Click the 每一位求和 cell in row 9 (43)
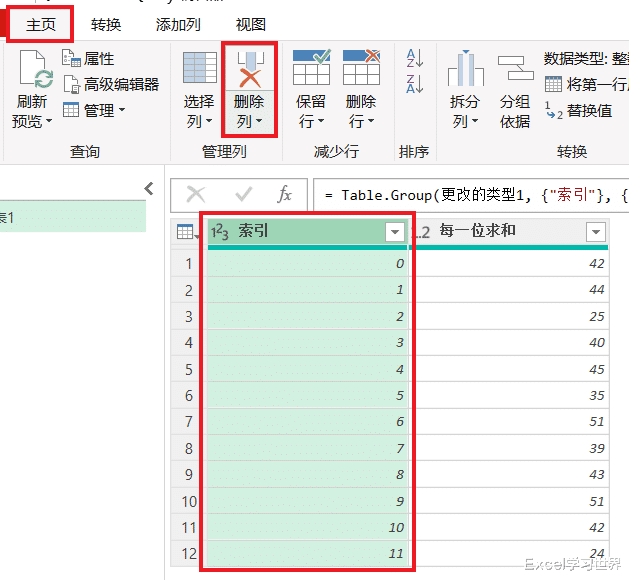This screenshot has height=580, width=629. (x=508, y=475)
